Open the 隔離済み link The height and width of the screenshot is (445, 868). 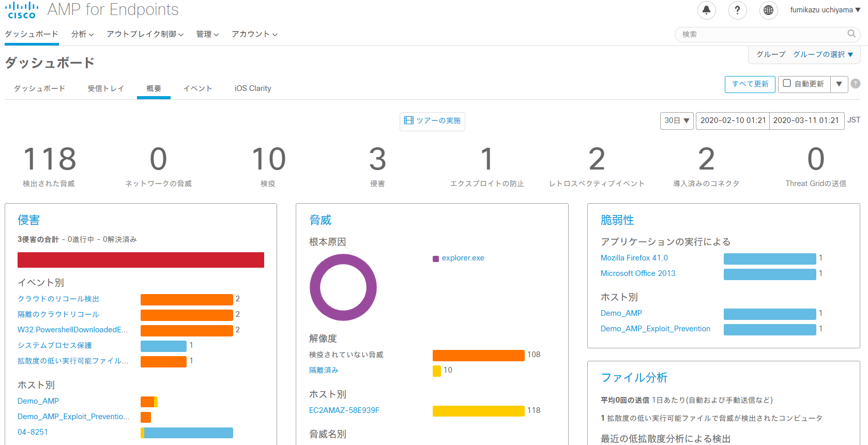click(x=324, y=370)
